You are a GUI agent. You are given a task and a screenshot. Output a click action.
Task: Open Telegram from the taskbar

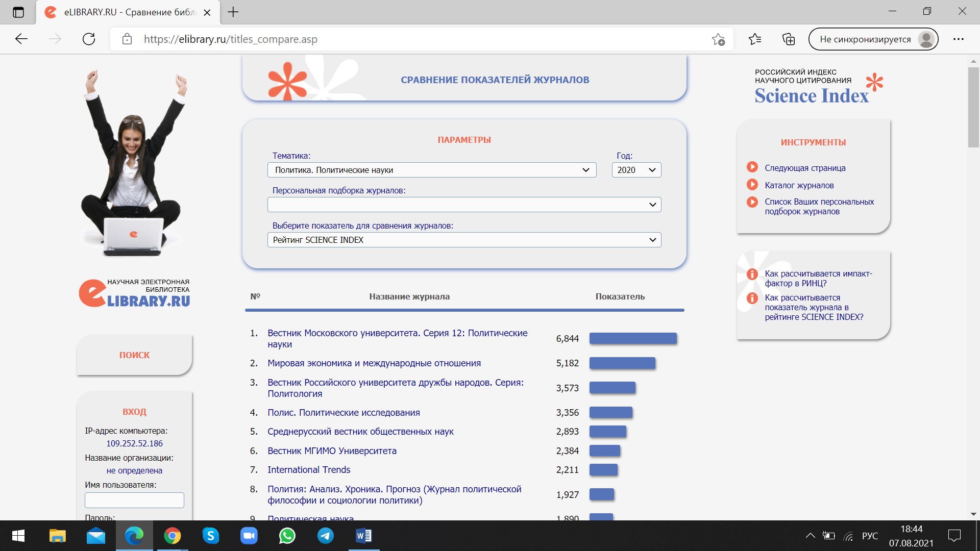coord(325,536)
